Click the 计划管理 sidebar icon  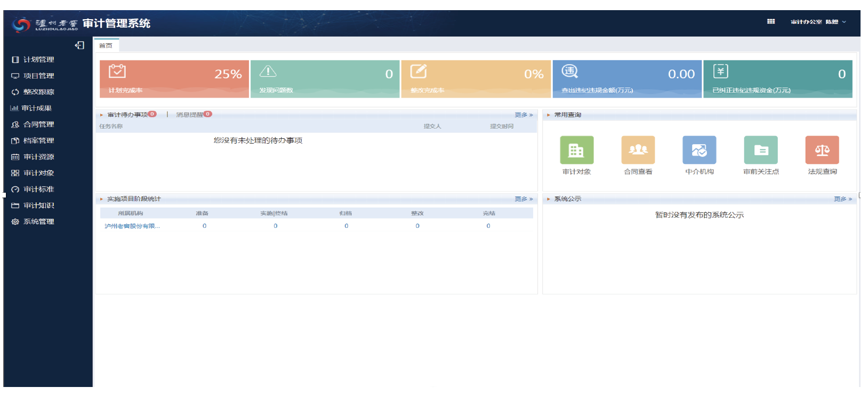(15, 60)
